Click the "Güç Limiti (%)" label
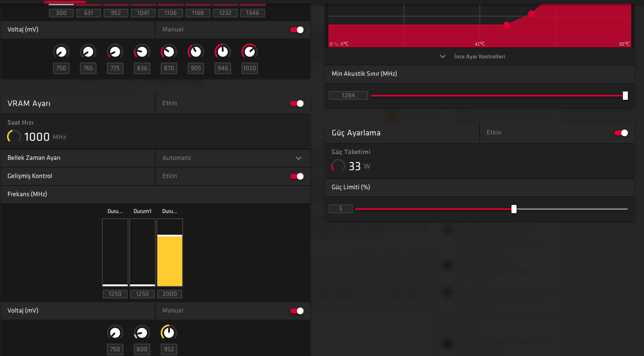Viewport: 644px width, 356px height. click(x=351, y=187)
